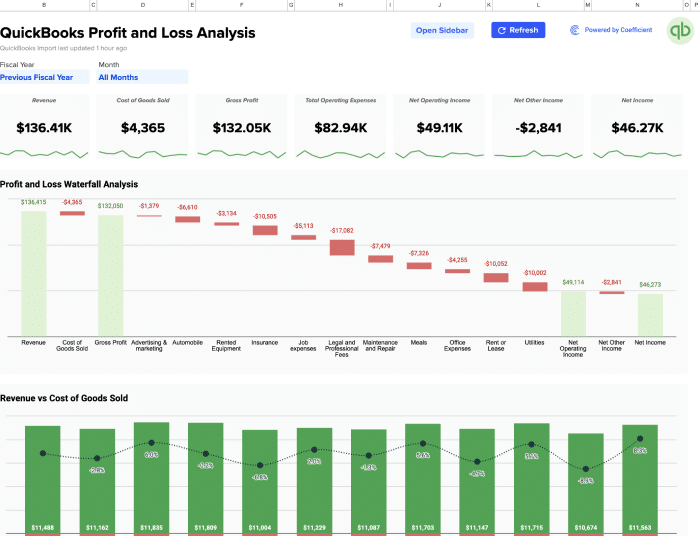The image size is (700, 536).
Task: Click the Revenue sparkline chart
Action: click(x=44, y=154)
